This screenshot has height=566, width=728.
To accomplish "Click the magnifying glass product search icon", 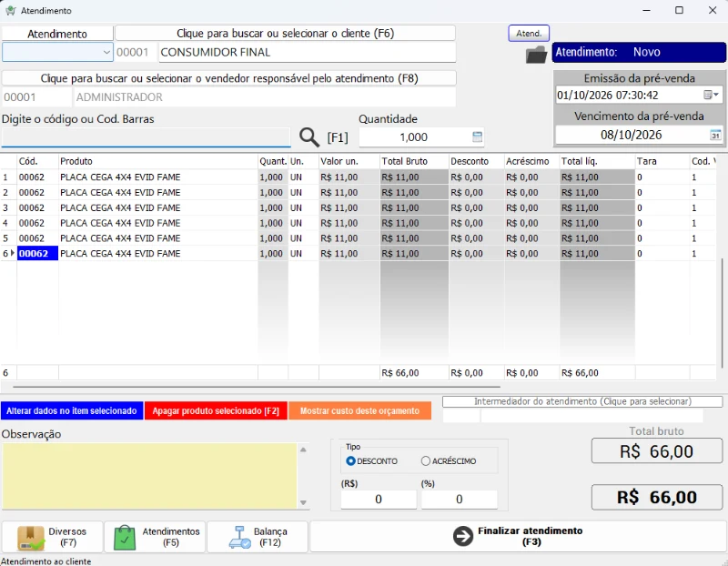I will pos(309,137).
